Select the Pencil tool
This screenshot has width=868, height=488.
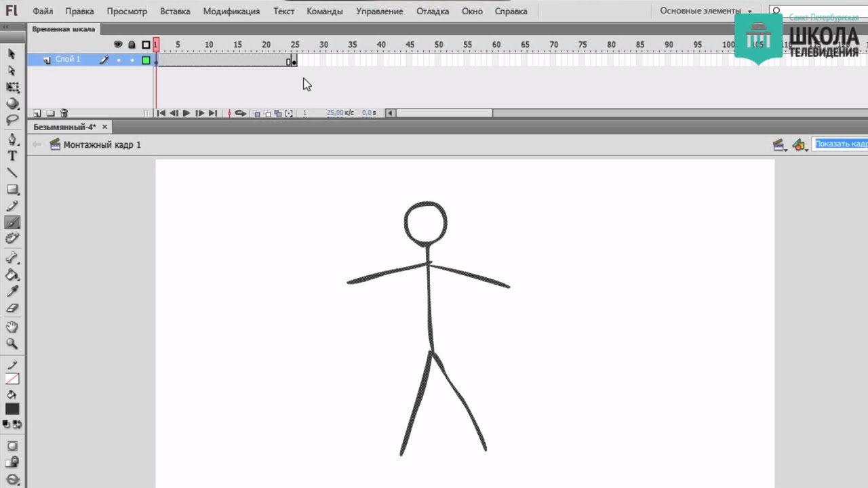(x=12, y=206)
